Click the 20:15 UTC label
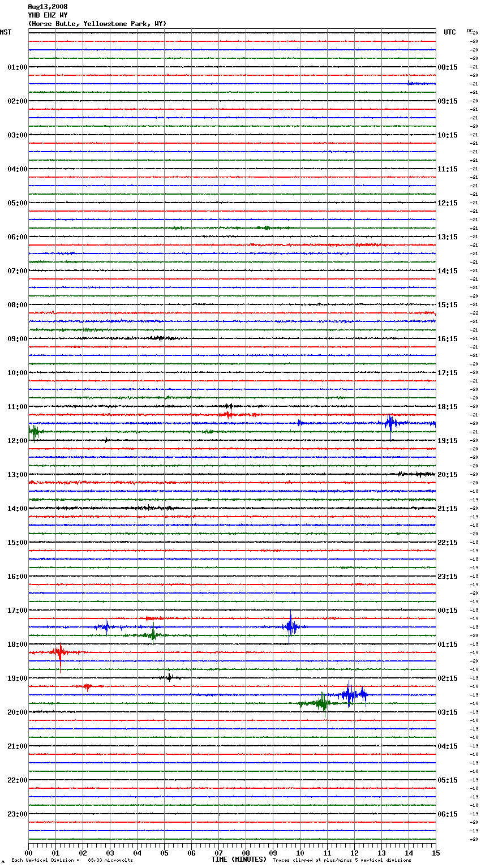The width and height of the screenshot is (481, 868). click(448, 475)
